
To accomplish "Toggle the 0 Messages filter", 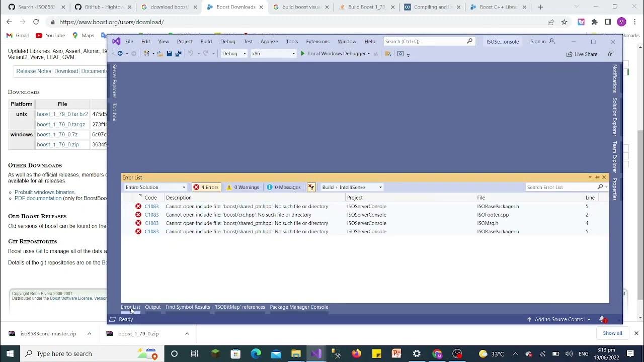I will pos(283,187).
